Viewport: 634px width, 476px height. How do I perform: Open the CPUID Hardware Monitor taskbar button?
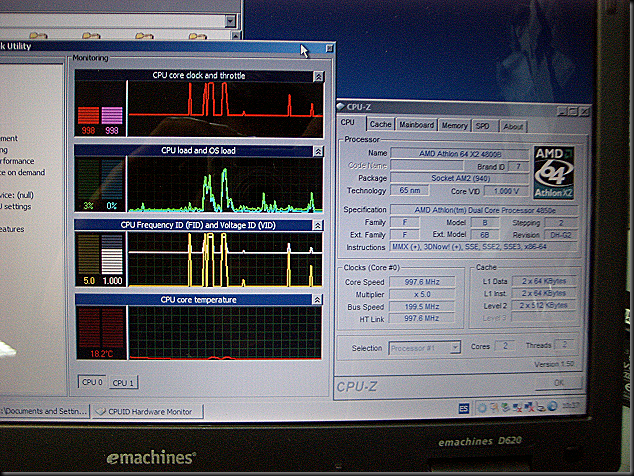148,412
